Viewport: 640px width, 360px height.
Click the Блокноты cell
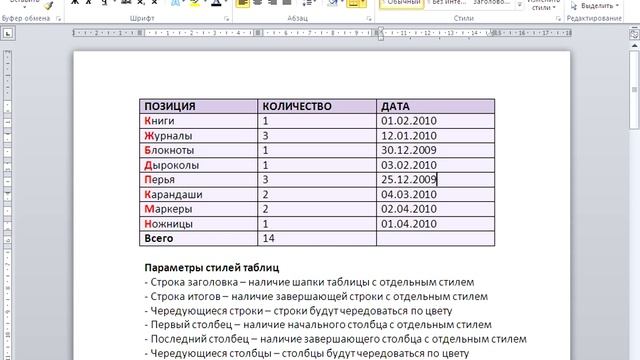point(198,150)
